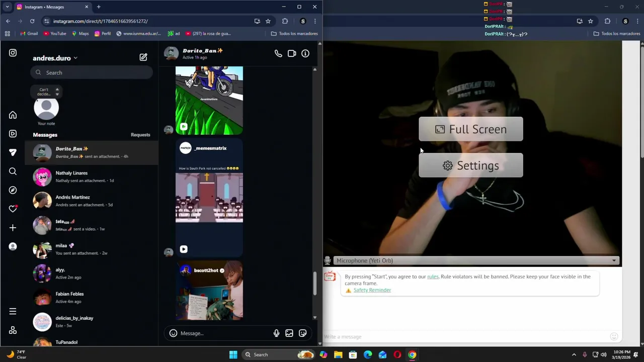Open a new Chrome tab
This screenshot has width=644, height=362.
point(99,7)
